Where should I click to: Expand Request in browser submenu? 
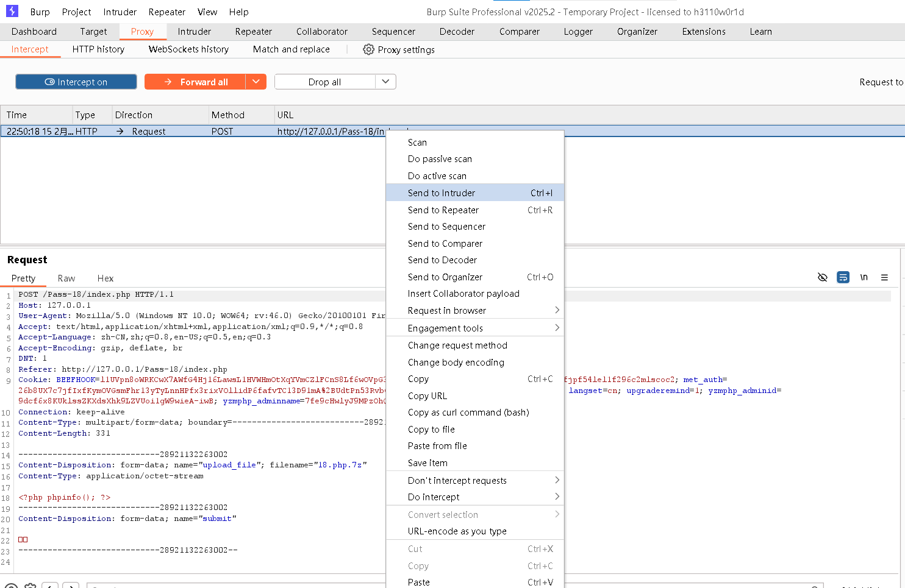[x=475, y=310]
